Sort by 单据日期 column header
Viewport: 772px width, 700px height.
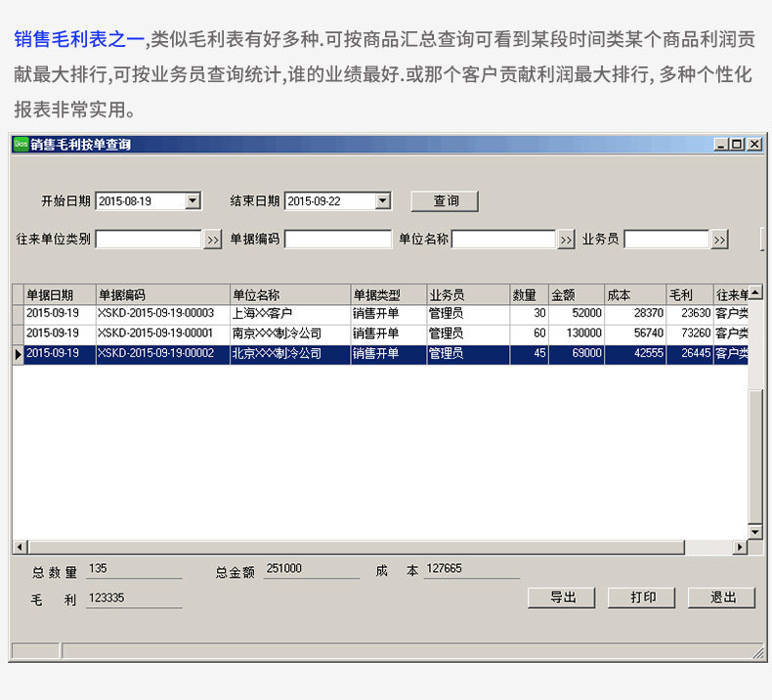click(60, 294)
